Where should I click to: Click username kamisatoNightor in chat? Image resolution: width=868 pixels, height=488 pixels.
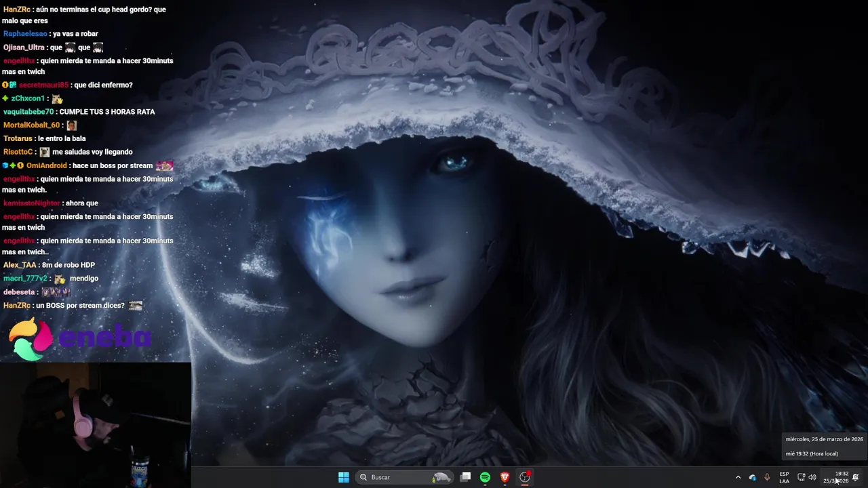click(x=32, y=203)
